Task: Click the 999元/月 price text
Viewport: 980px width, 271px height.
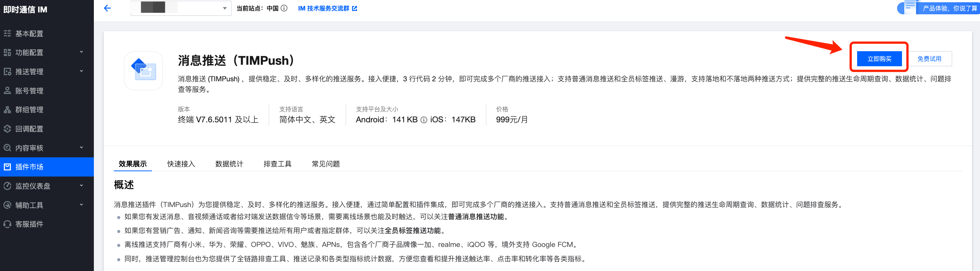Action: (512, 120)
